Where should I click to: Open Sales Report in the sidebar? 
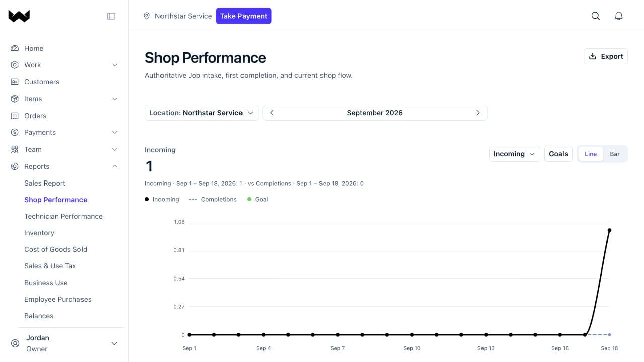(45, 183)
